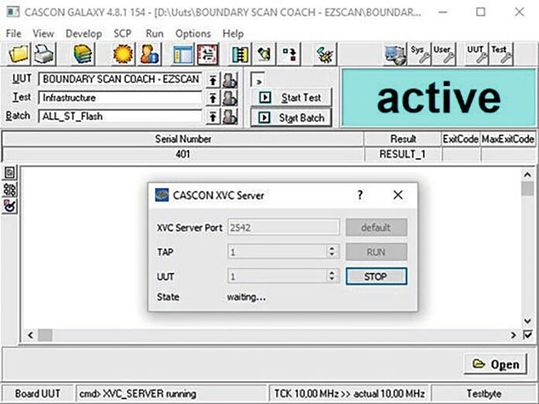Click upload arrow icon beside Batch field
The height and width of the screenshot is (404, 539).
[213, 117]
